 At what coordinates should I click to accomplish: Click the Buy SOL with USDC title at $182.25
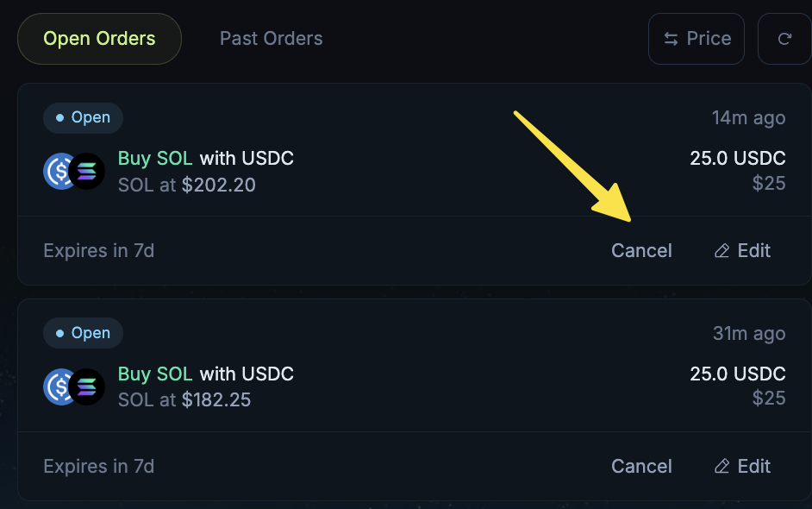click(206, 374)
